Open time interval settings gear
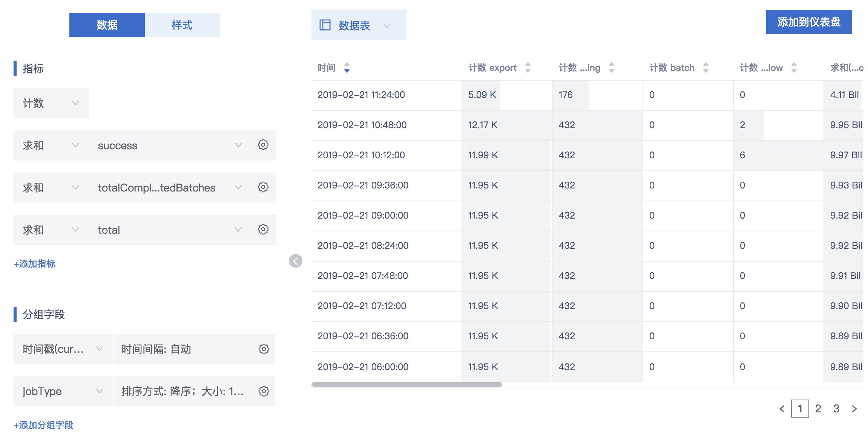The image size is (868, 438). pyautogui.click(x=264, y=349)
